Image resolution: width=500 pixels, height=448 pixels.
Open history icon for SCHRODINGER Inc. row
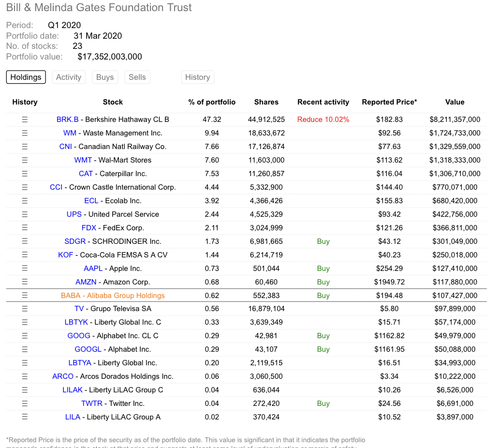point(25,241)
